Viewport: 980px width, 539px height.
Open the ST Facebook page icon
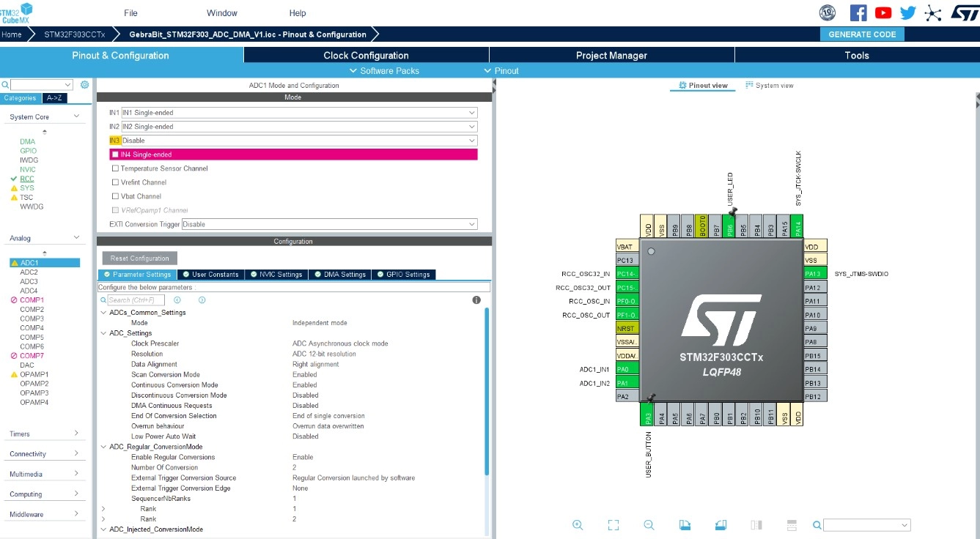858,12
